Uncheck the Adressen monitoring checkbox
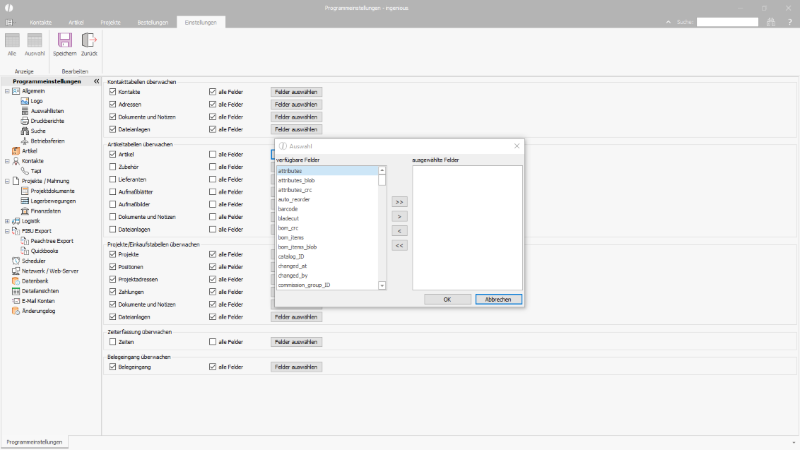Image resolution: width=800 pixels, height=450 pixels. [x=113, y=104]
